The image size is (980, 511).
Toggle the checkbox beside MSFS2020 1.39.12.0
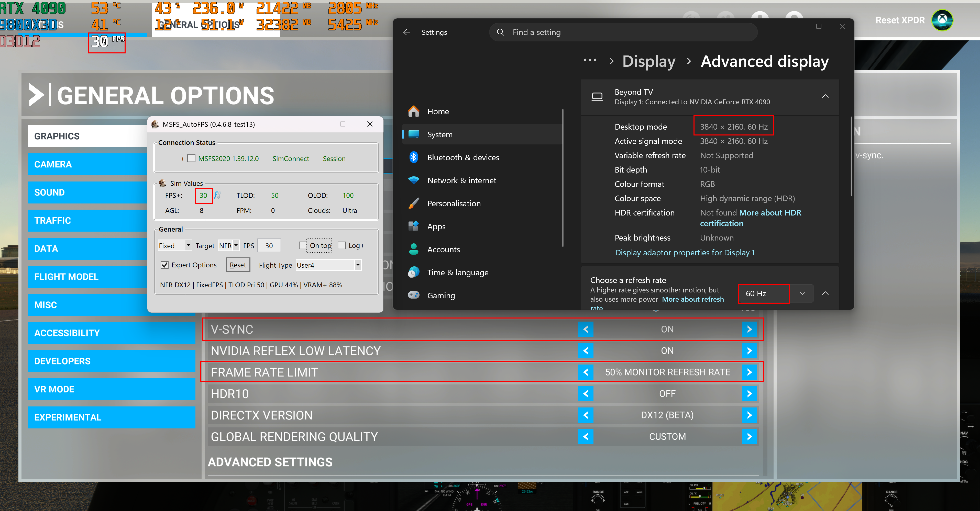(x=191, y=158)
